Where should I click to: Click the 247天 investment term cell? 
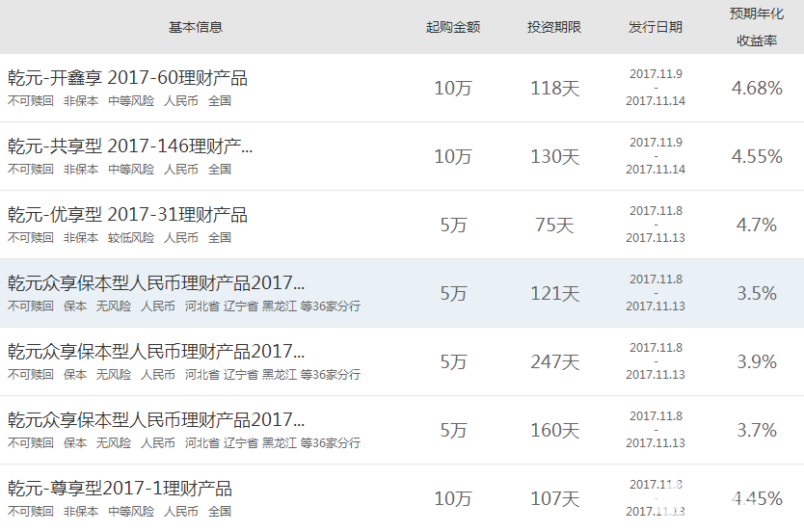[x=554, y=361]
